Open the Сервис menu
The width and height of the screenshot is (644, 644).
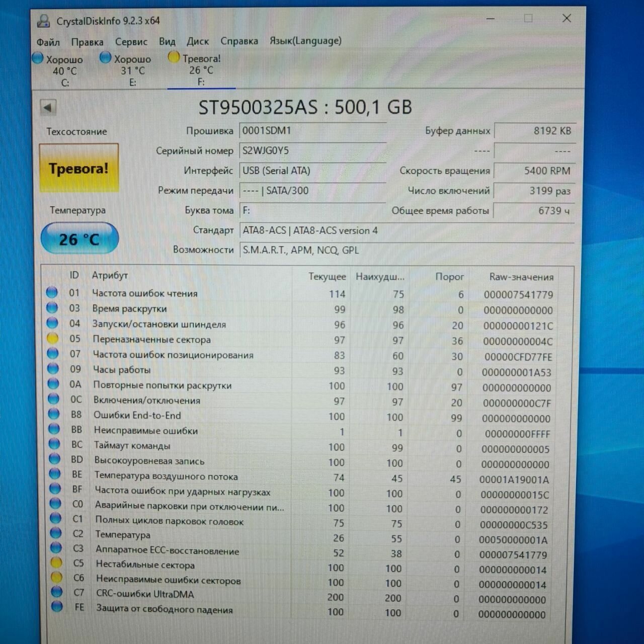(x=131, y=42)
